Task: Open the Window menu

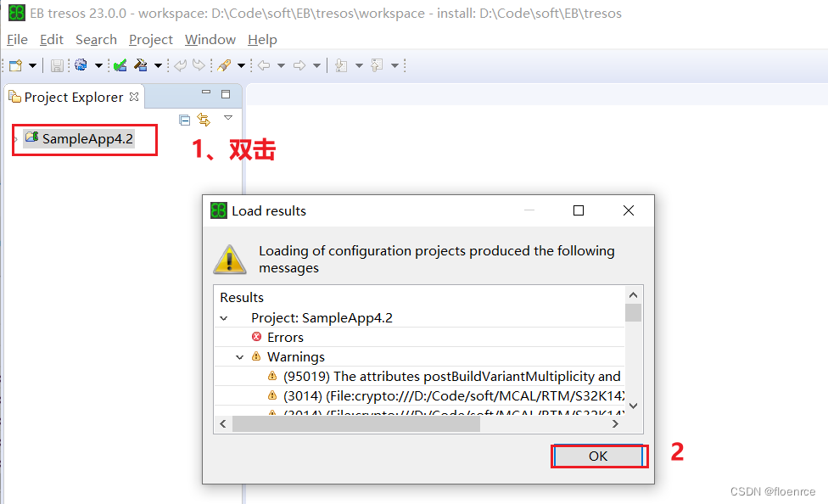Action: point(210,40)
